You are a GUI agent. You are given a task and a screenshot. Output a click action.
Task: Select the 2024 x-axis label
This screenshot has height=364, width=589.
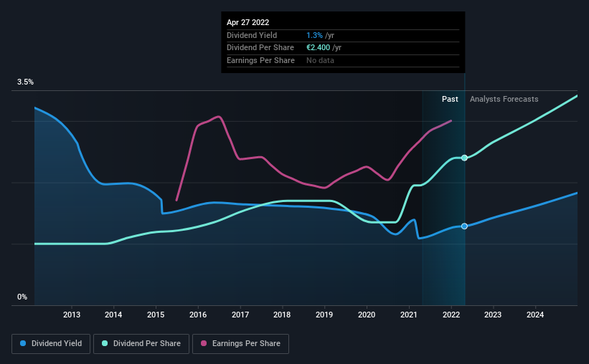tap(535, 315)
